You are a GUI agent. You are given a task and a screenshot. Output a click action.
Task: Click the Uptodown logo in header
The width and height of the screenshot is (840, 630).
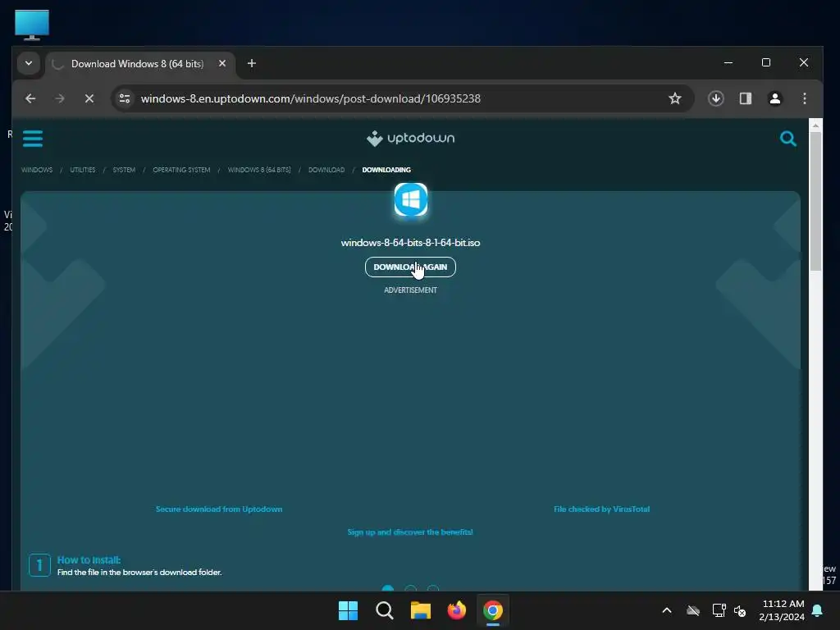410,138
